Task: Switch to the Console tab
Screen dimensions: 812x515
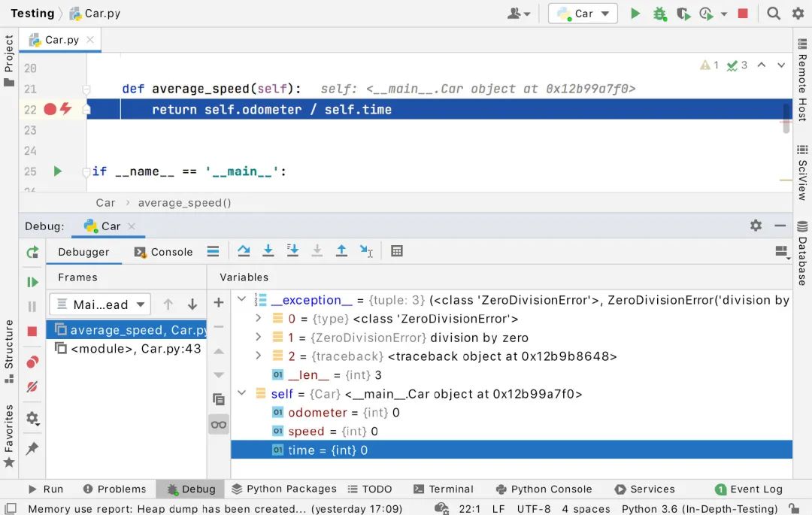Action: coord(163,252)
